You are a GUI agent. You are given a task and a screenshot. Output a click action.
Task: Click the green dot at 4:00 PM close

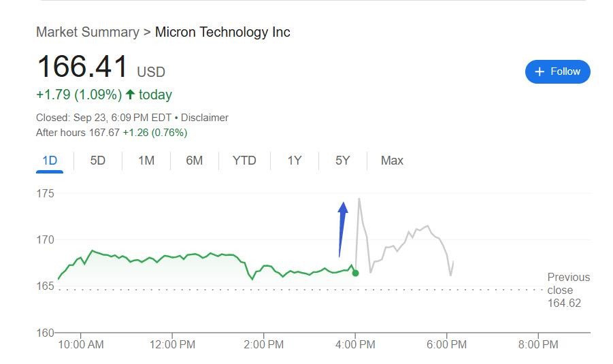click(x=355, y=273)
